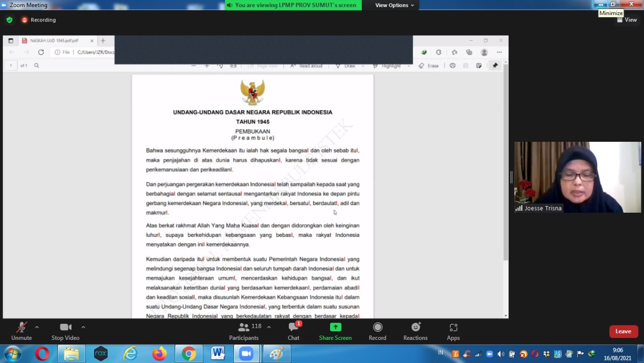Open the Participants panel
The width and height of the screenshot is (644, 363).
(244, 331)
